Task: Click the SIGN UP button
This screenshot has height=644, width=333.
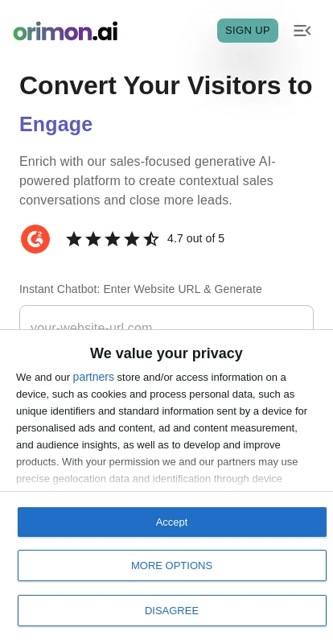Action: coord(248,31)
